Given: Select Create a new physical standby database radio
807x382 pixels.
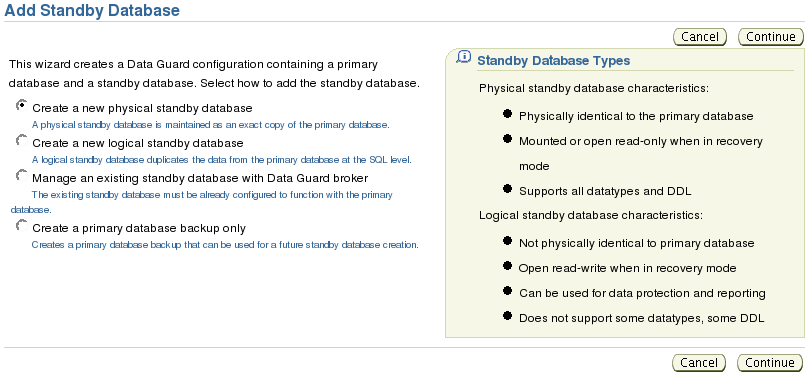Looking at the screenshot, I should 22,106.
